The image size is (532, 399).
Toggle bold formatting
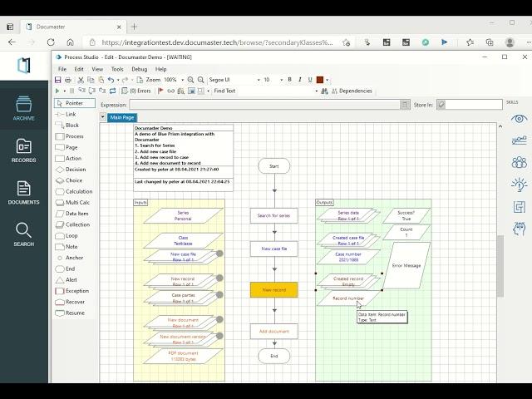click(x=289, y=80)
